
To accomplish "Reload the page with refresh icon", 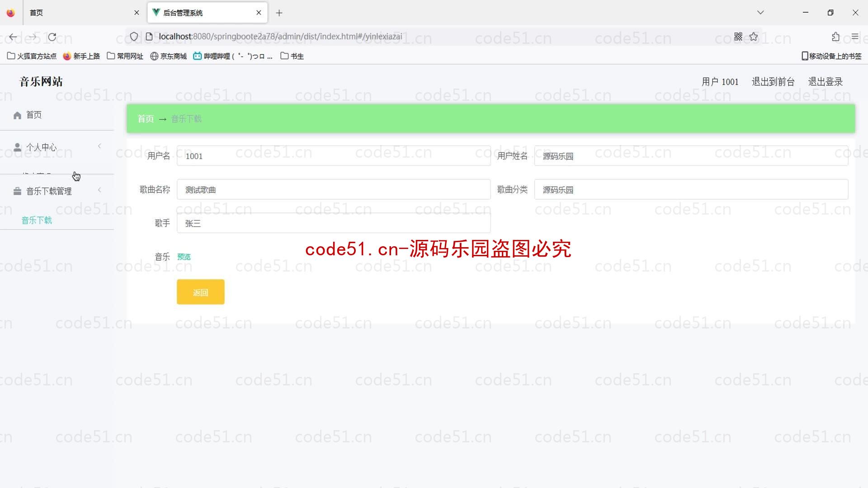I will tap(52, 37).
